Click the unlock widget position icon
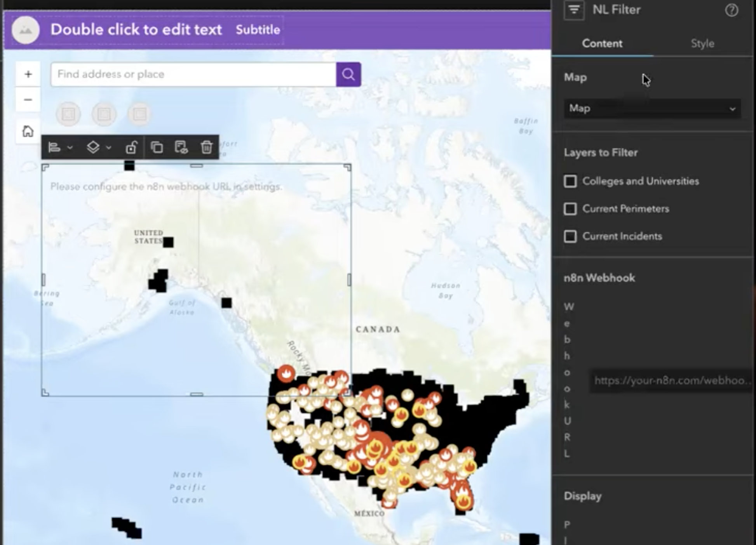Screen dimensions: 756x545 [131, 148]
